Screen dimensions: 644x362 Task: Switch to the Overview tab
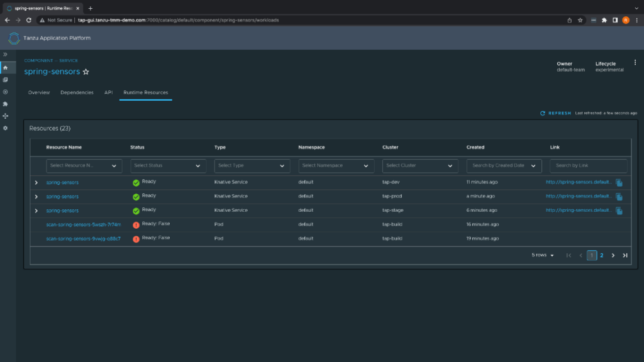39,92
